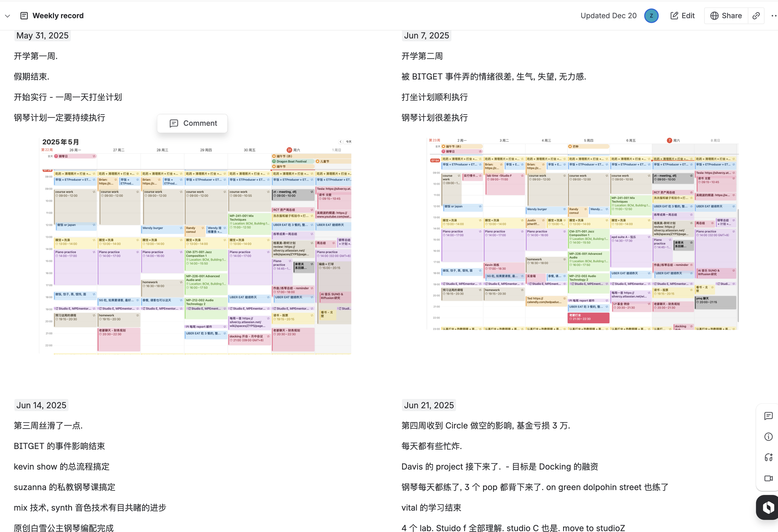Expand the chevron next to Weekly record

pyautogui.click(x=8, y=16)
